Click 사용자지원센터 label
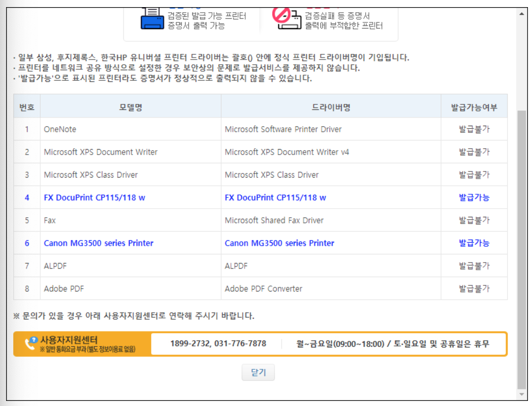The width and height of the screenshot is (532, 406). coord(69,339)
